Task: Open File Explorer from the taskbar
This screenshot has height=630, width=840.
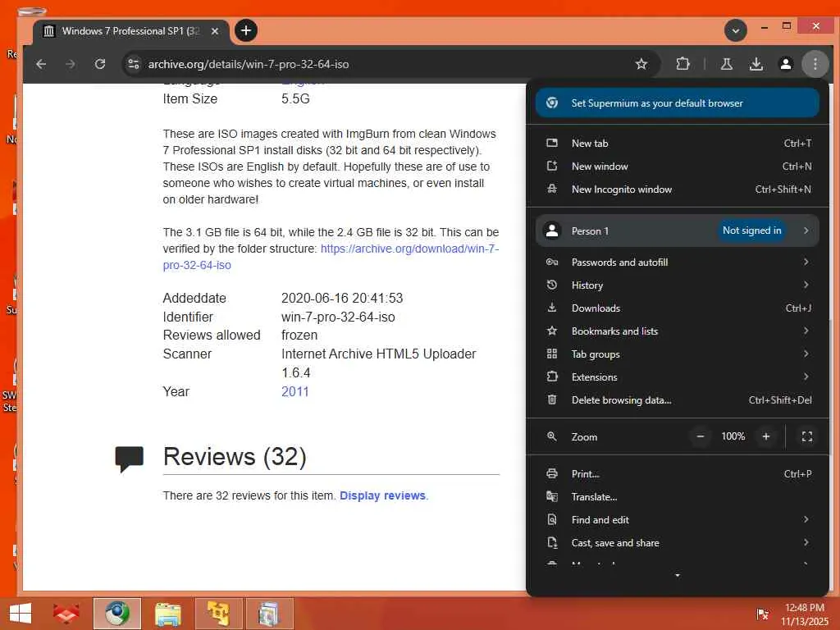Action: 167,614
